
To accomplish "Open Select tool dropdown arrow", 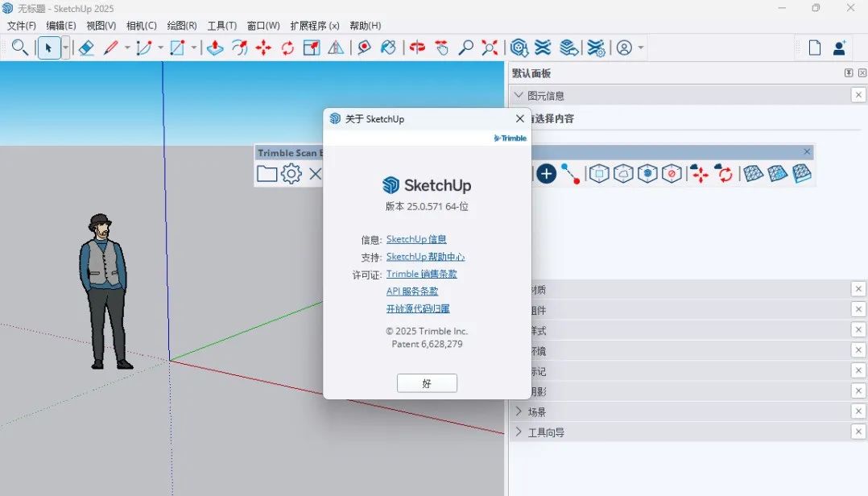I will pyautogui.click(x=65, y=48).
